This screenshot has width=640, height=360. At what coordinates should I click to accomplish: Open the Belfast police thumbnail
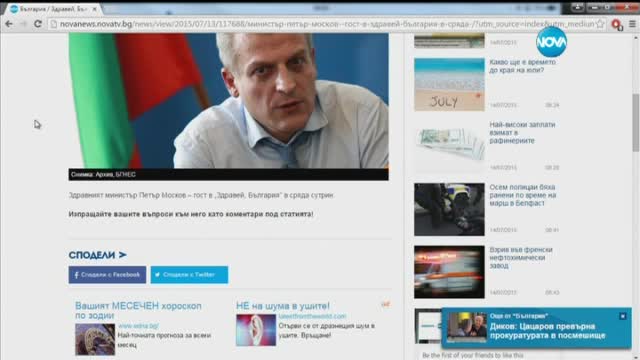(449, 209)
